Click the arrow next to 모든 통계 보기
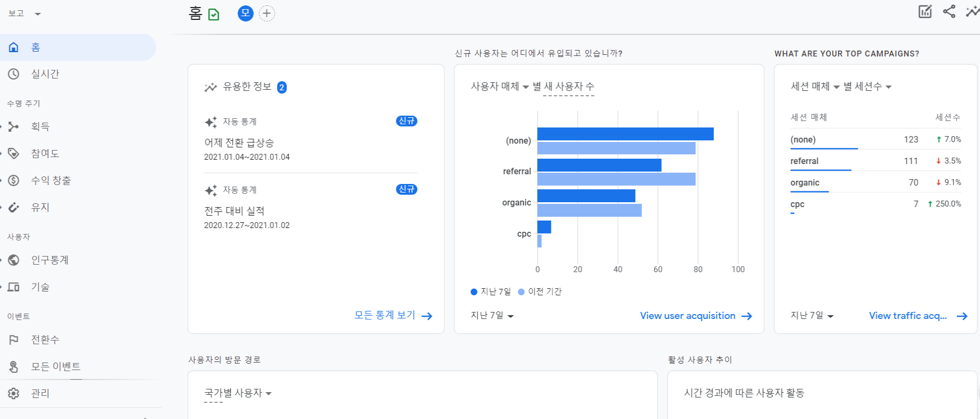This screenshot has height=419, width=980. point(427,316)
